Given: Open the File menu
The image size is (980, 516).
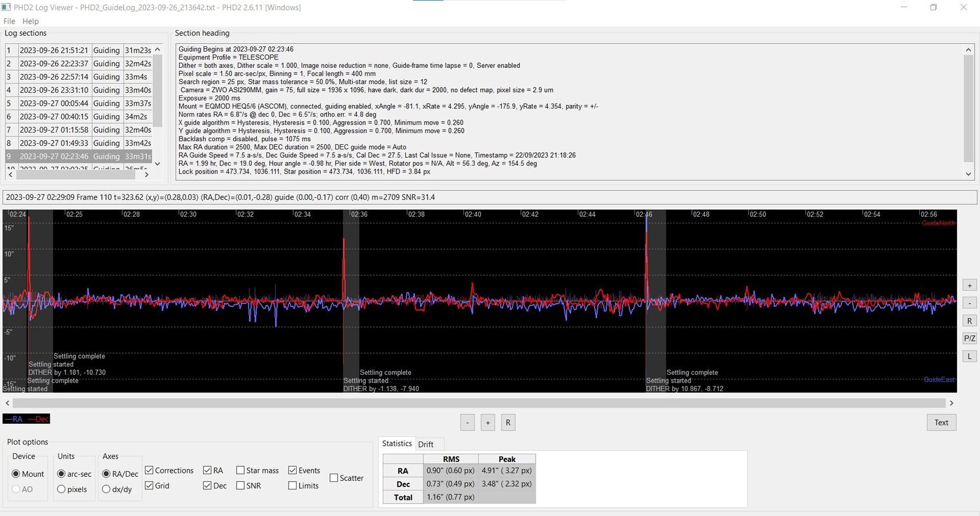Looking at the screenshot, I should (x=9, y=22).
